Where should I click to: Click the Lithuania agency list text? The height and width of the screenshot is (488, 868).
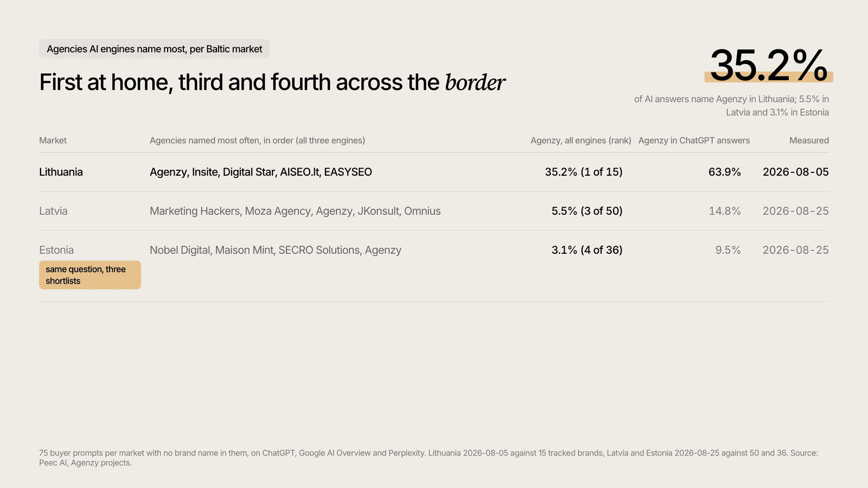pos(261,172)
